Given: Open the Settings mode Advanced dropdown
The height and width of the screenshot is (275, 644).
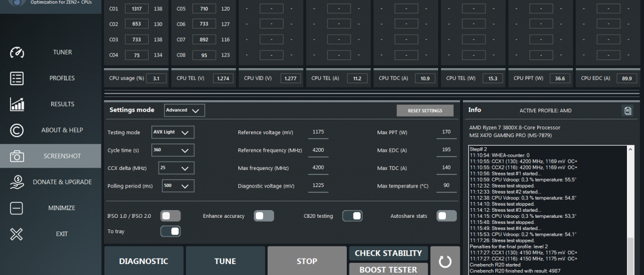Looking at the screenshot, I should tap(184, 110).
